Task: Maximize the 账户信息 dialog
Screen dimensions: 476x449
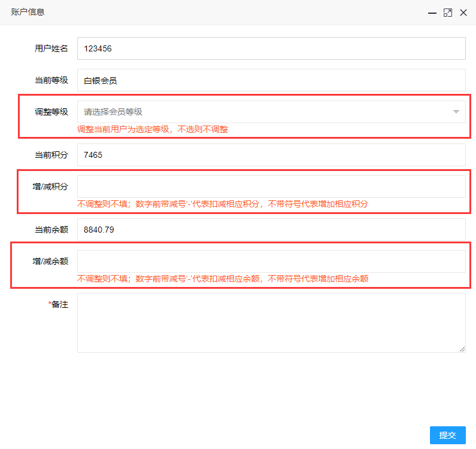Action: (448, 13)
